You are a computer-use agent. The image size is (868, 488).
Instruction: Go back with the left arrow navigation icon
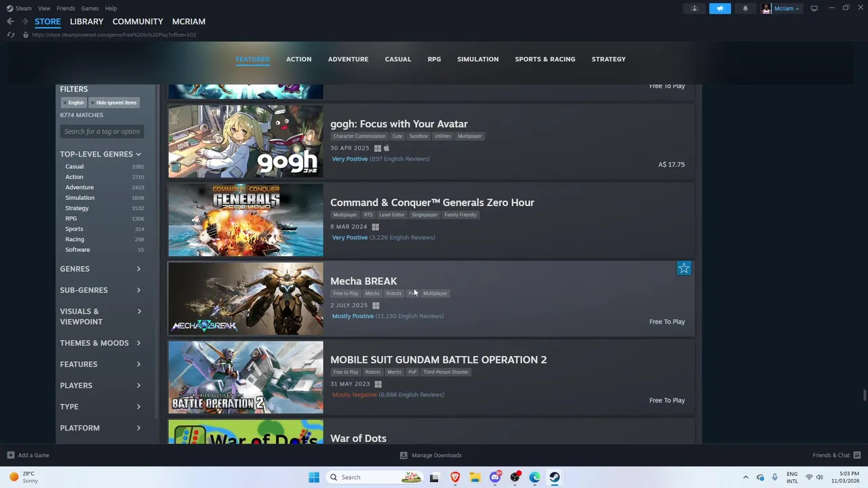point(10,22)
